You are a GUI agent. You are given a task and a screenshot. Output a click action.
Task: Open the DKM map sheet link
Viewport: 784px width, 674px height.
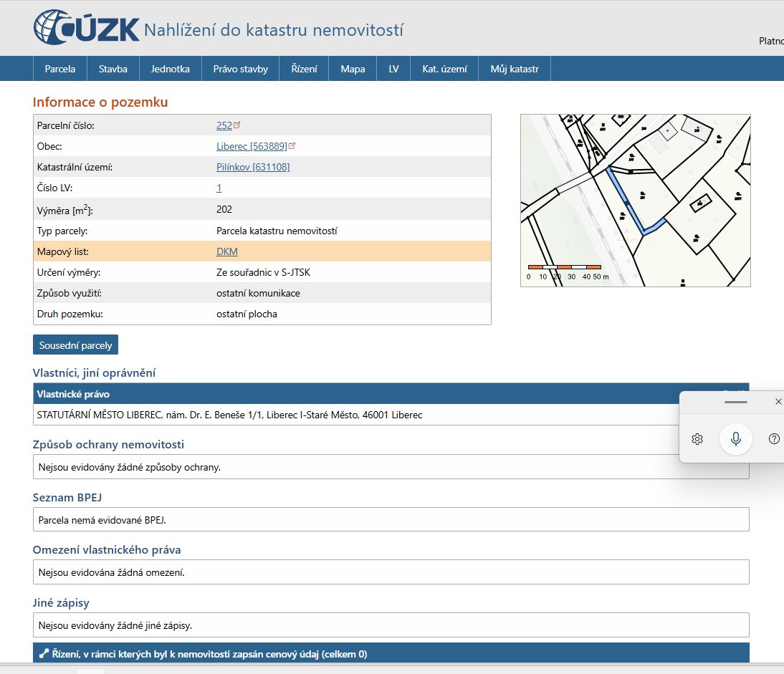226,251
